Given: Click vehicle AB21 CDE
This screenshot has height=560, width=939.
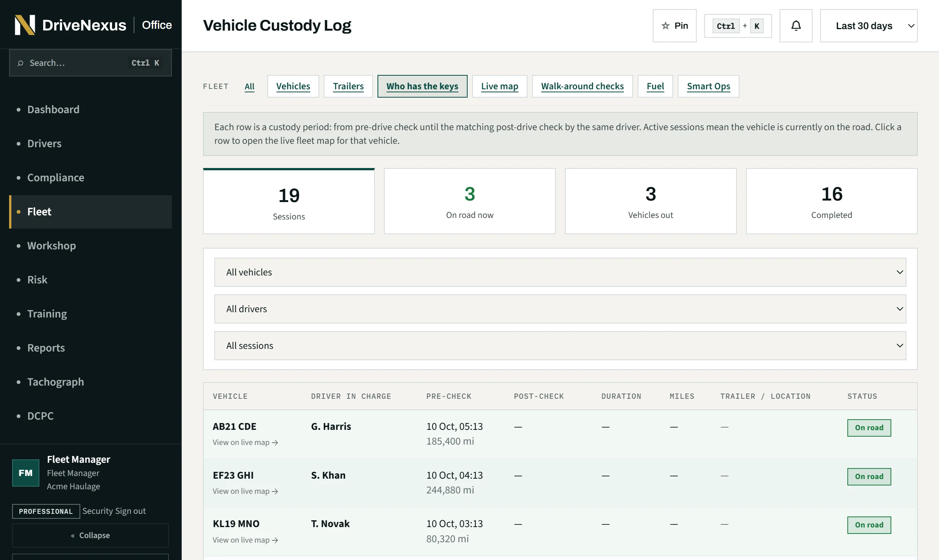Looking at the screenshot, I should (x=234, y=426).
